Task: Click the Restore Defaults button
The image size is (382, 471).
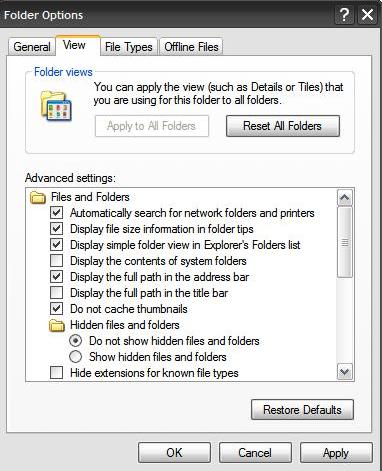Action: pos(302,410)
